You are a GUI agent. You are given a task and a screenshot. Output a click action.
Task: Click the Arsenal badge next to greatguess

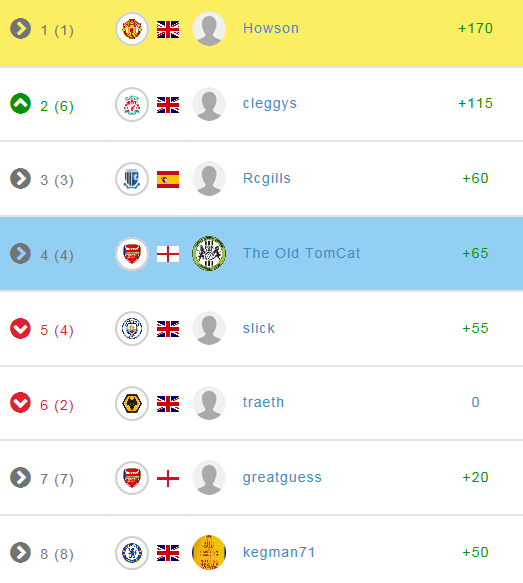coord(132,478)
